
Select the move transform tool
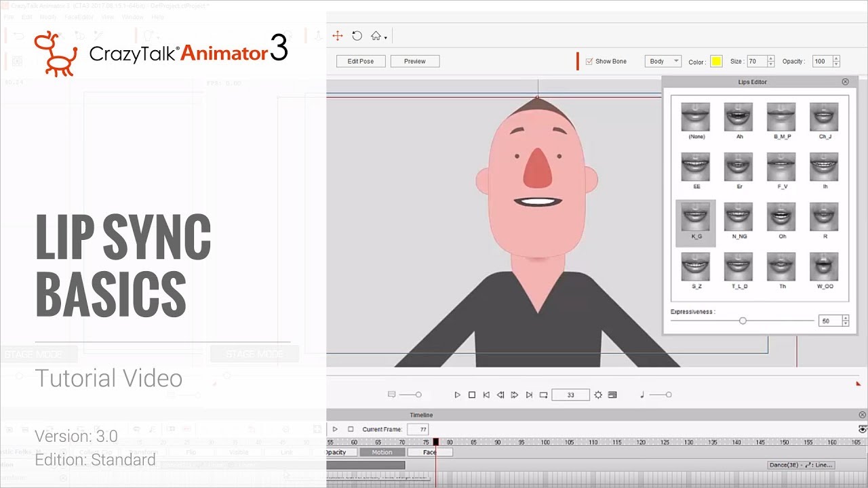tap(337, 36)
